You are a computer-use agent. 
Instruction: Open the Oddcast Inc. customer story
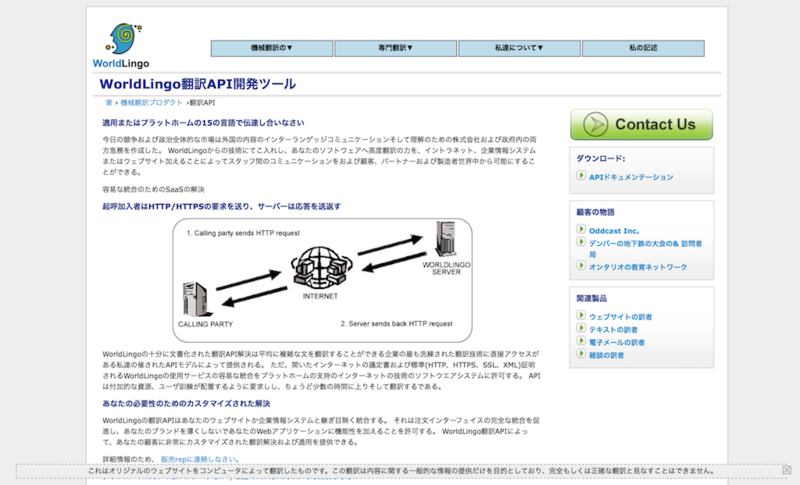614,231
